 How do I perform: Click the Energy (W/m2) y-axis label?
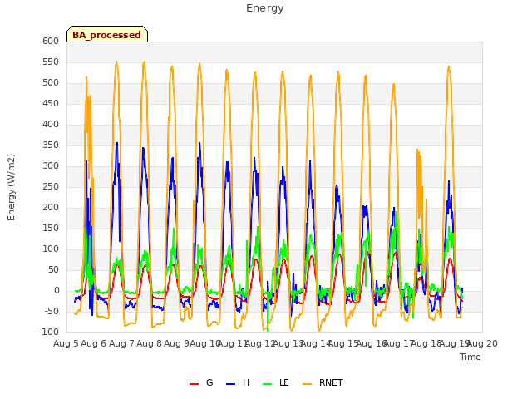pyautogui.click(x=11, y=187)
